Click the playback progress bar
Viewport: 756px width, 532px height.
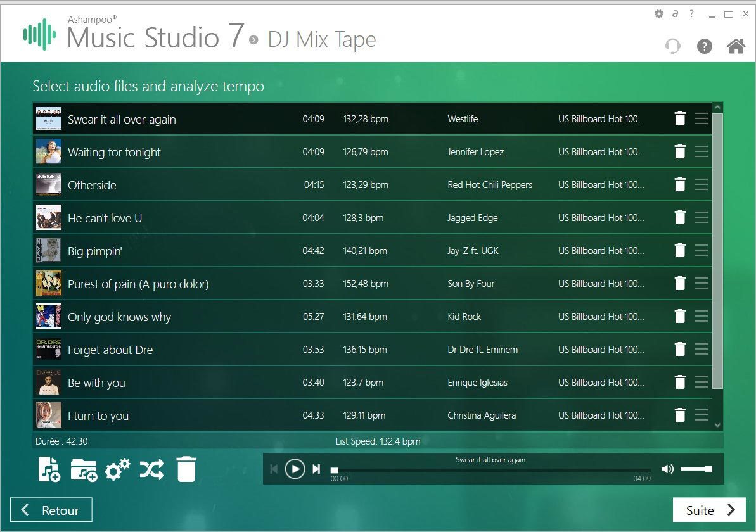490,470
